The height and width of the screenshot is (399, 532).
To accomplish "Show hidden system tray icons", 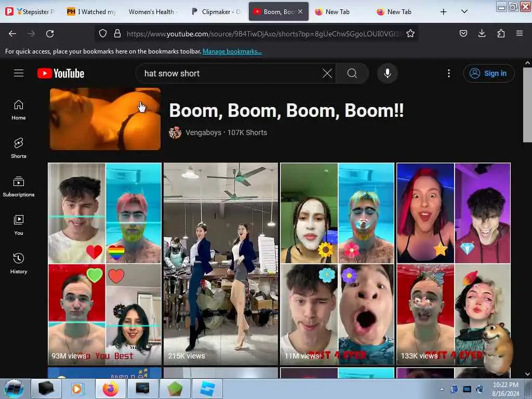I will coord(442,389).
